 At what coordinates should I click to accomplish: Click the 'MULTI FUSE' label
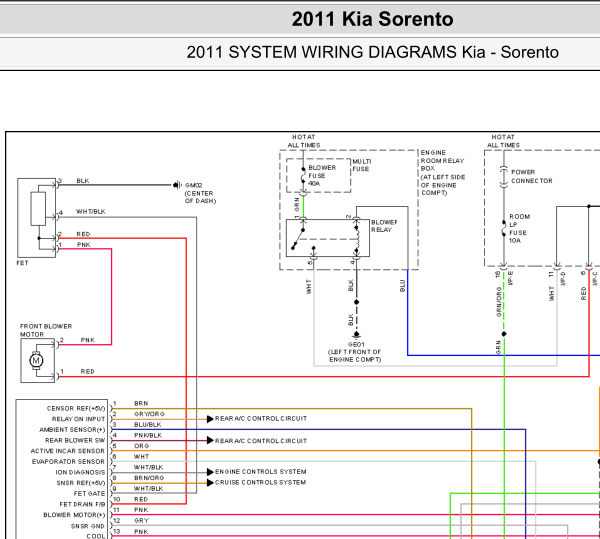(362, 165)
